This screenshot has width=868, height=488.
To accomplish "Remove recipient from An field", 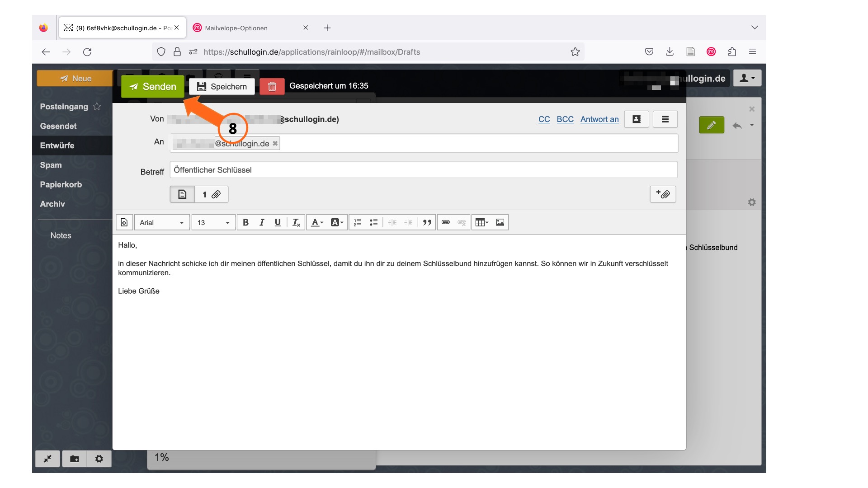I will (275, 143).
